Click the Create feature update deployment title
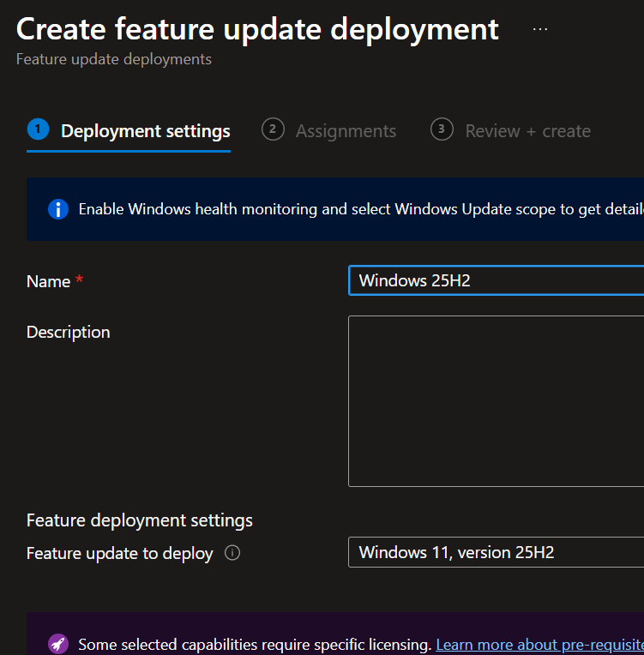The image size is (644, 655). point(257,28)
